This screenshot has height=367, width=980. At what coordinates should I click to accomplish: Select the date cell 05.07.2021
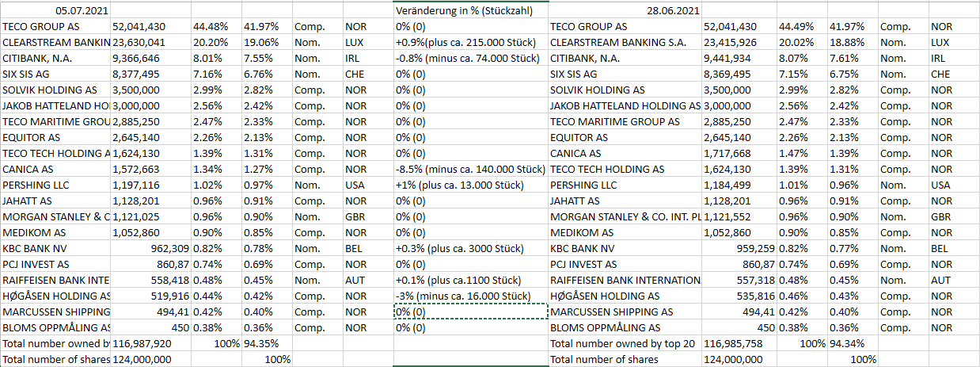(55, 10)
